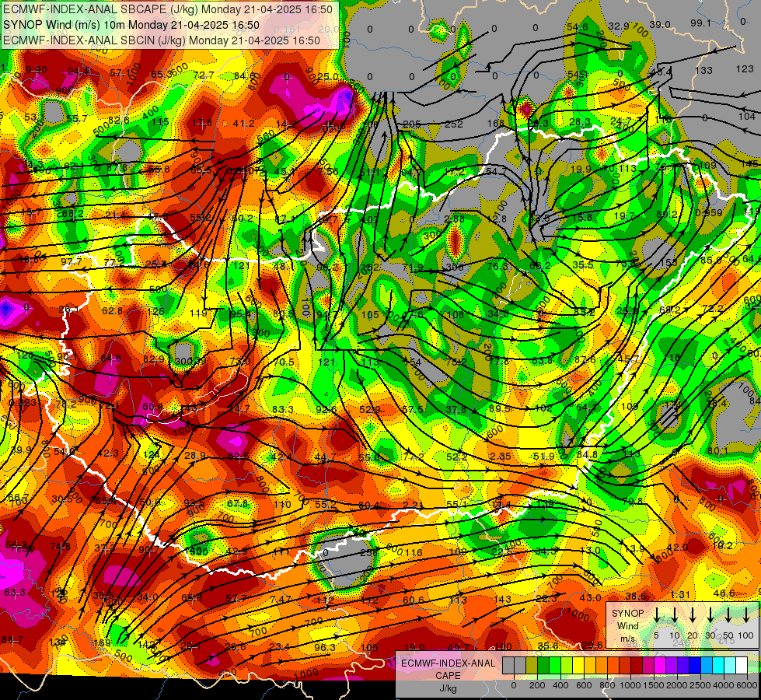
Task: Pick the dark green CAPE legend swatch
Action: [543, 666]
